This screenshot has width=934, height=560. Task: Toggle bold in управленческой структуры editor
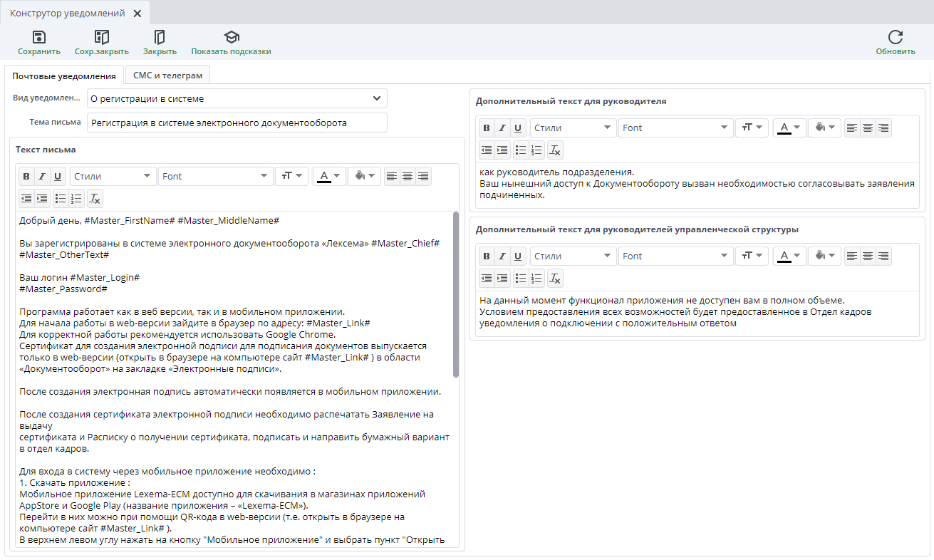(487, 256)
